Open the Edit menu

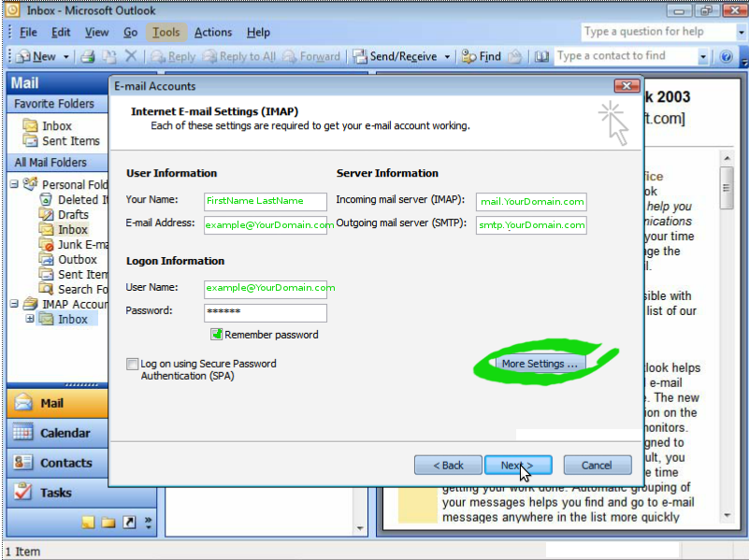(x=61, y=33)
